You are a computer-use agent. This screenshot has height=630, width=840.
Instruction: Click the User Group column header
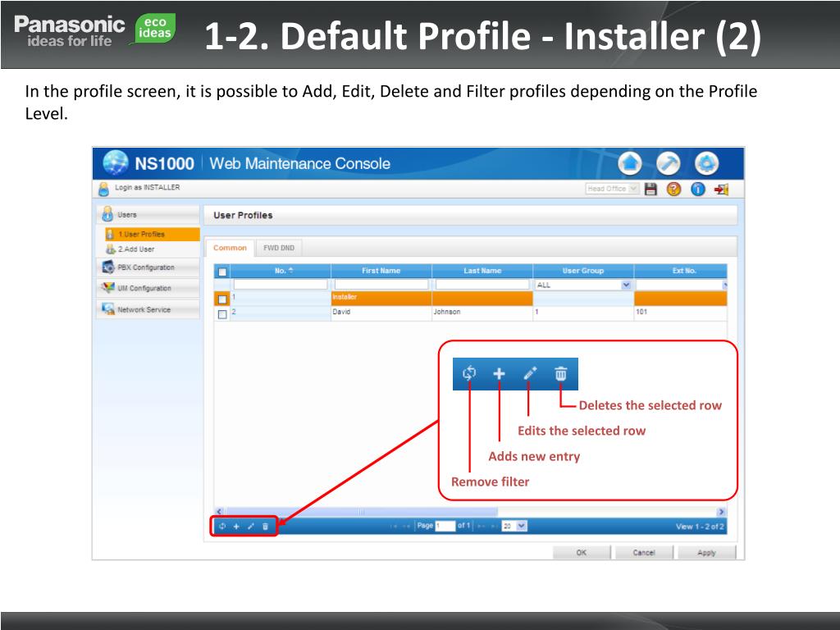click(583, 271)
